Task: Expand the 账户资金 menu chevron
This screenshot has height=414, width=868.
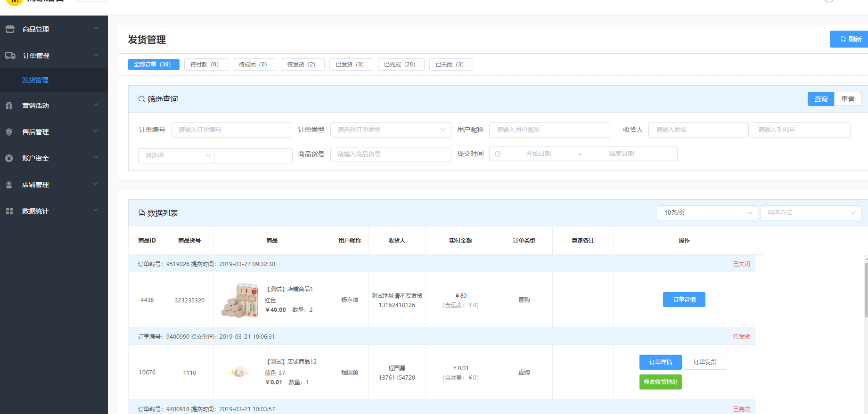Action: [96, 157]
